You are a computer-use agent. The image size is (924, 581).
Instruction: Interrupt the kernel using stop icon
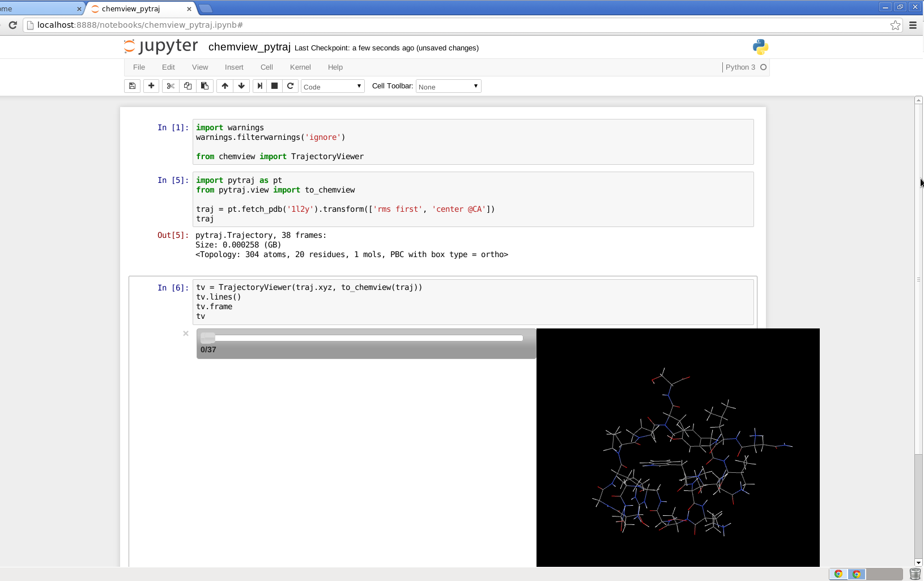(275, 86)
